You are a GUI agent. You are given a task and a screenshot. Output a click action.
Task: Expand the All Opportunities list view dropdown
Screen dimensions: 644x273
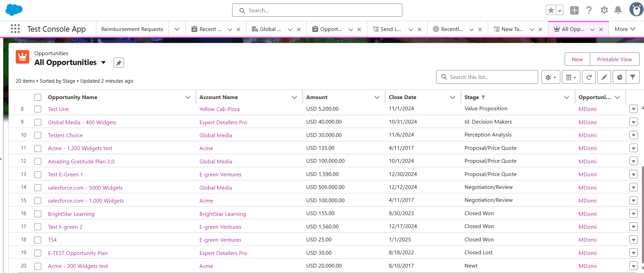pyautogui.click(x=103, y=63)
